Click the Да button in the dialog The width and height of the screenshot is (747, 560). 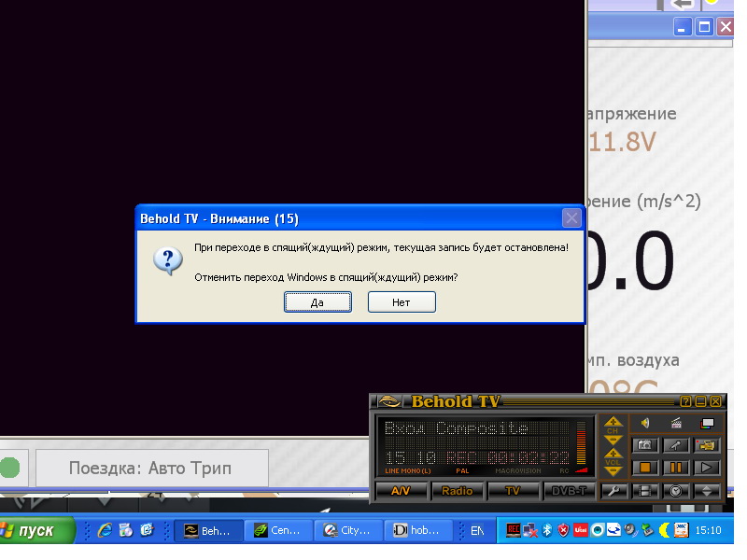coord(317,301)
